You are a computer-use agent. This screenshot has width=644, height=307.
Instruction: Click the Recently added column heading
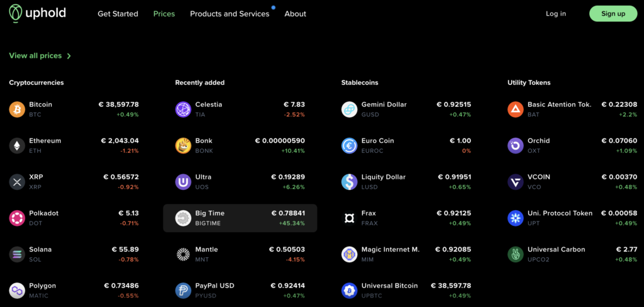tap(200, 82)
